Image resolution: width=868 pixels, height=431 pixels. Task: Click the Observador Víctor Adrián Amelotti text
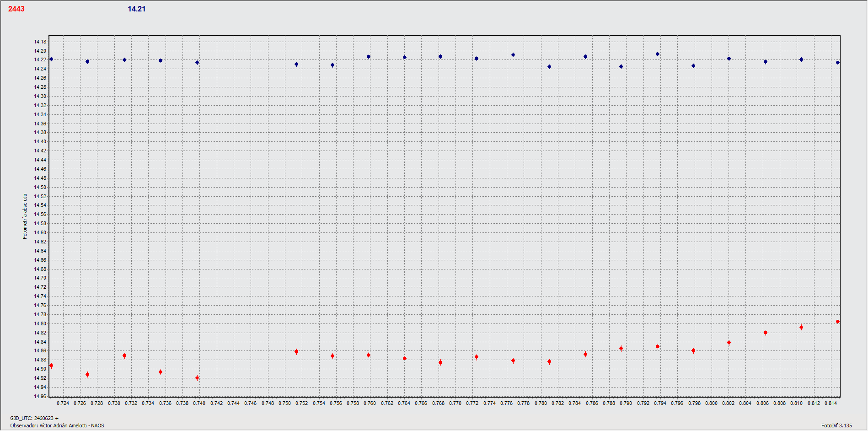click(57, 426)
